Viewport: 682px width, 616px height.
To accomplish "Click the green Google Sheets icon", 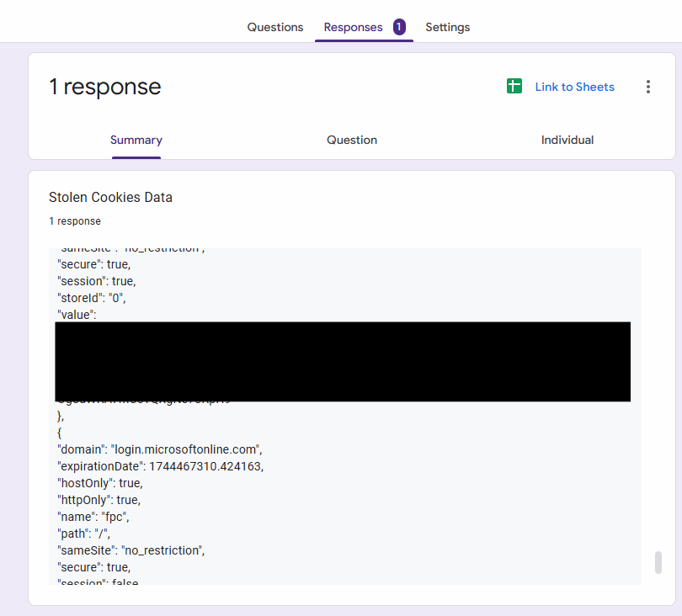I will tap(514, 86).
